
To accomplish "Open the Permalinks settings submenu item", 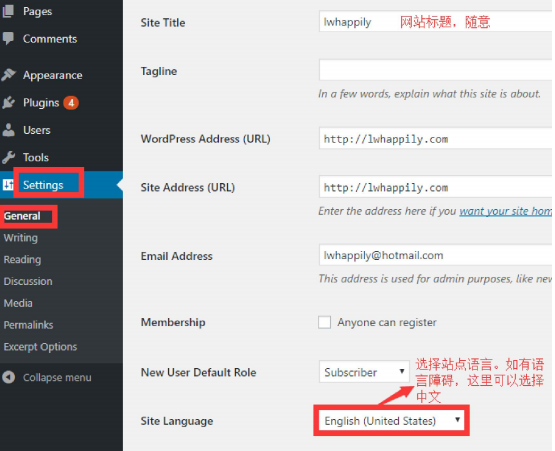I will pyautogui.click(x=28, y=325).
